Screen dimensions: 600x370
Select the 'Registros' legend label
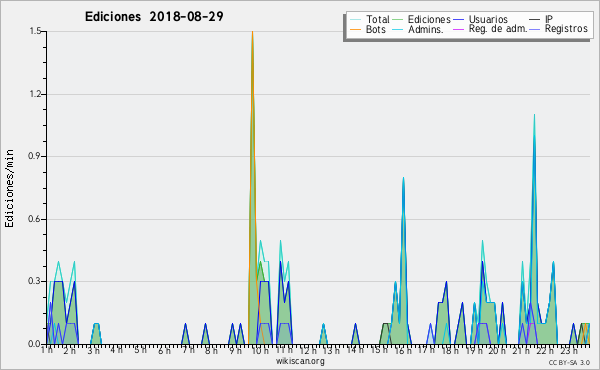[x=566, y=29]
